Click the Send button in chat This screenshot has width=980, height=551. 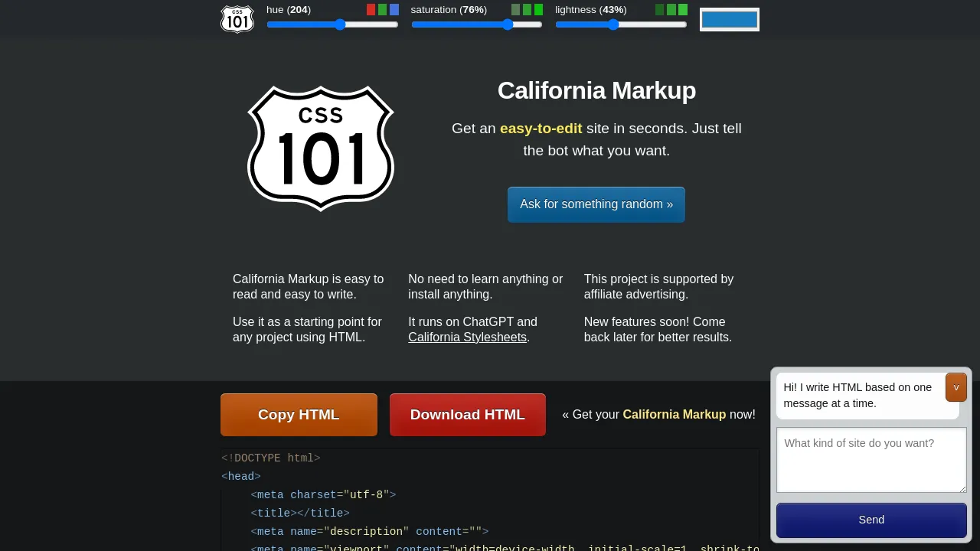tap(871, 520)
